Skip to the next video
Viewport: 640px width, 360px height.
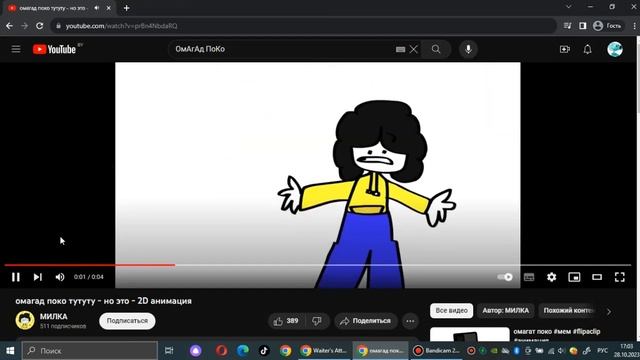click(38, 277)
